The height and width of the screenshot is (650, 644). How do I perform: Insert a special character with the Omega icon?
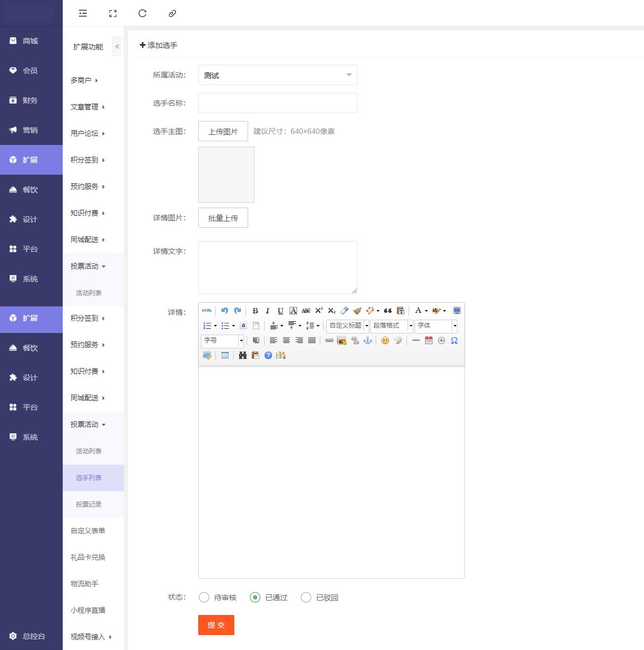[x=454, y=340]
